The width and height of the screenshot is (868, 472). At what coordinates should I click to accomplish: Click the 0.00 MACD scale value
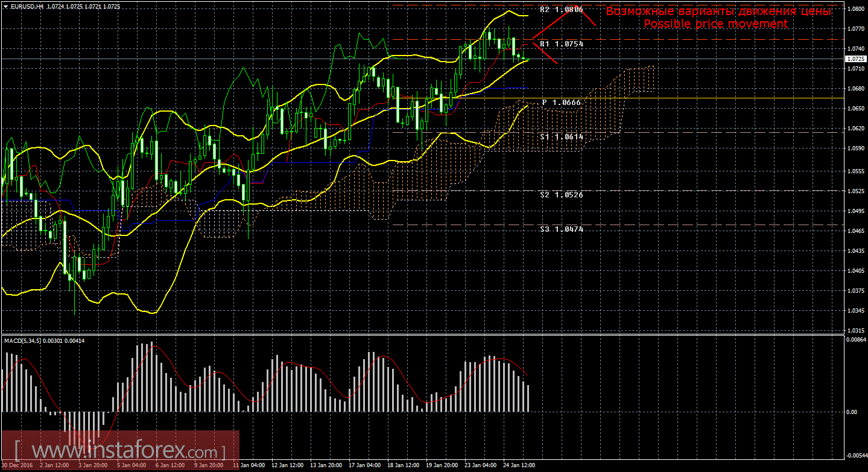[x=852, y=412]
